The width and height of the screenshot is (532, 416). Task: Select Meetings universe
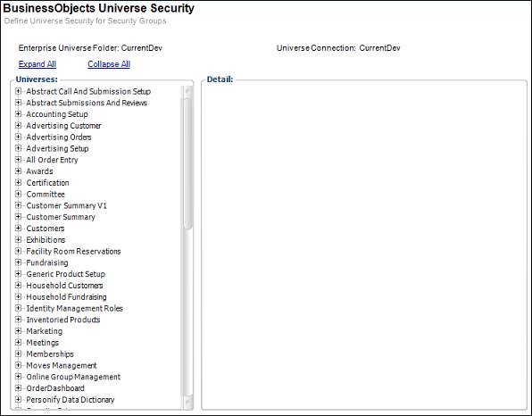43,343
